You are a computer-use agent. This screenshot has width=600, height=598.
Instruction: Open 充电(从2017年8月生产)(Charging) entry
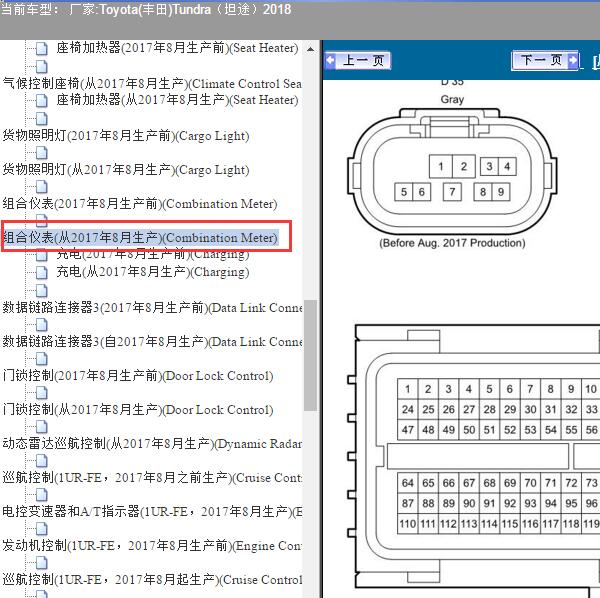[153, 272]
